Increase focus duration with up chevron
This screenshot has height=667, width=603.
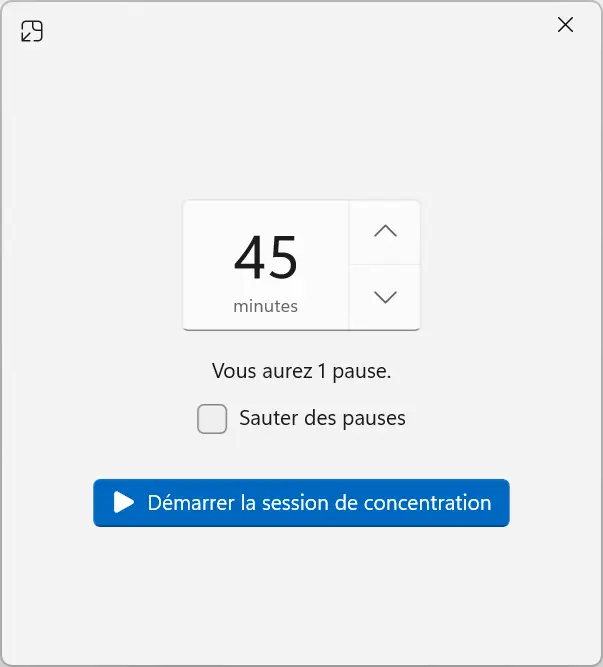(x=385, y=232)
